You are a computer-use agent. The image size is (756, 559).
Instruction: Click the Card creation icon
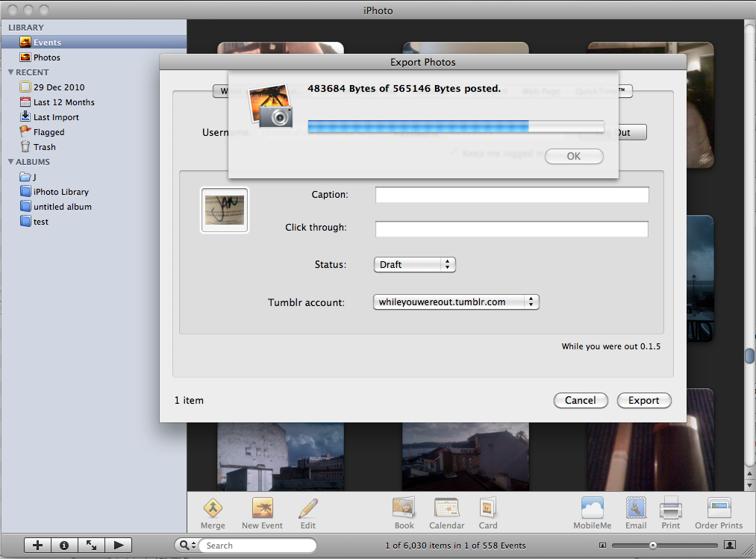click(487, 513)
